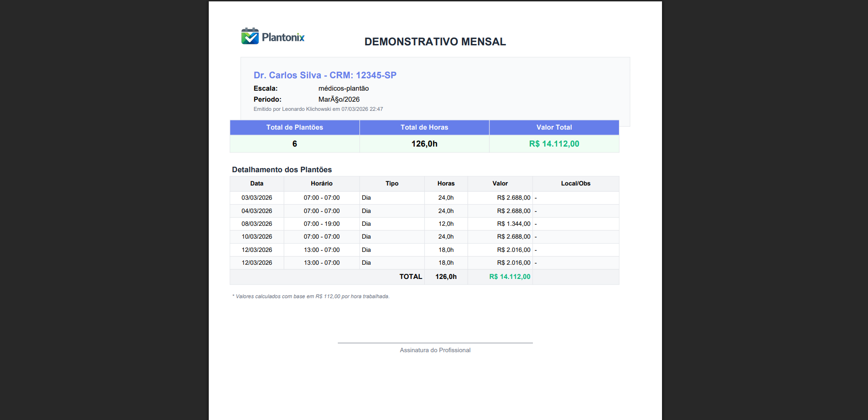868x420 pixels.
Task: Select the DEMONSTRATIVO MENSAL title
Action: pyautogui.click(x=435, y=42)
